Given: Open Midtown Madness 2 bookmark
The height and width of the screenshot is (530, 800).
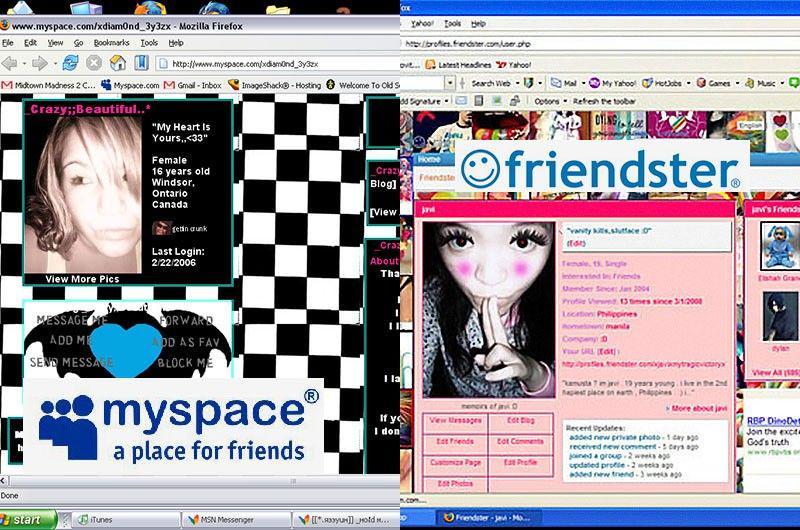Looking at the screenshot, I should point(48,85).
